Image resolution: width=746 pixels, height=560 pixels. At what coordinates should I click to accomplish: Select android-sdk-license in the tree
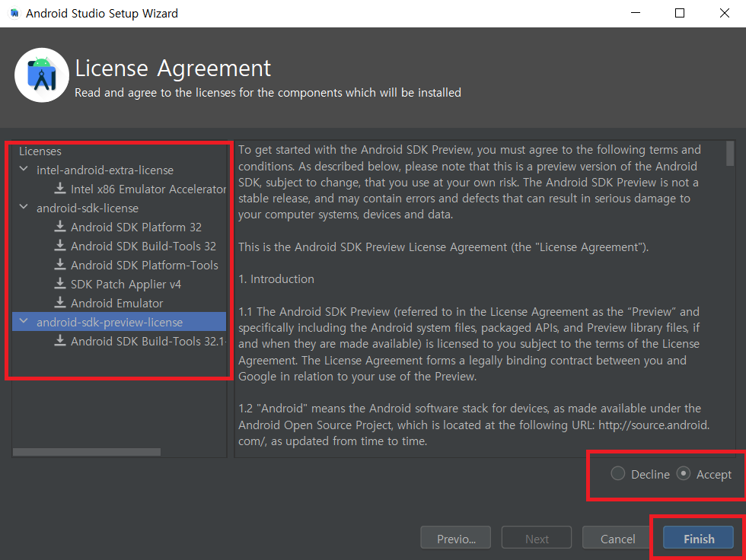(88, 208)
